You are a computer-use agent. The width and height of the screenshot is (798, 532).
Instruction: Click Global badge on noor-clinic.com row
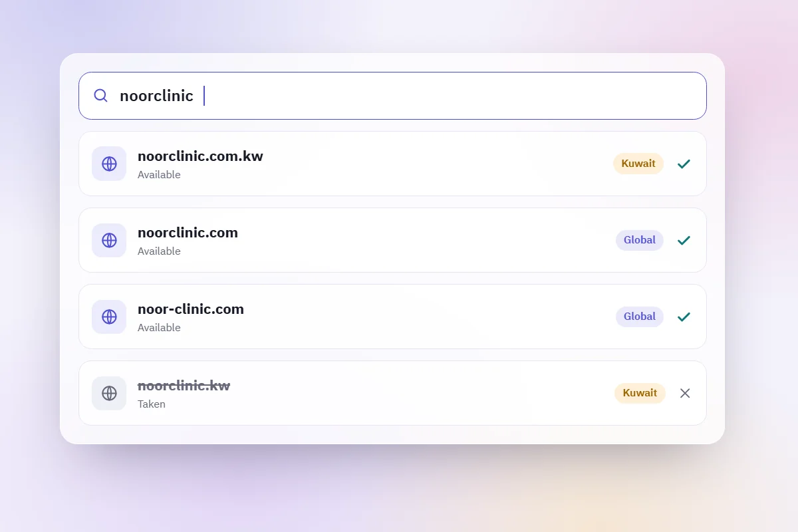[640, 317]
